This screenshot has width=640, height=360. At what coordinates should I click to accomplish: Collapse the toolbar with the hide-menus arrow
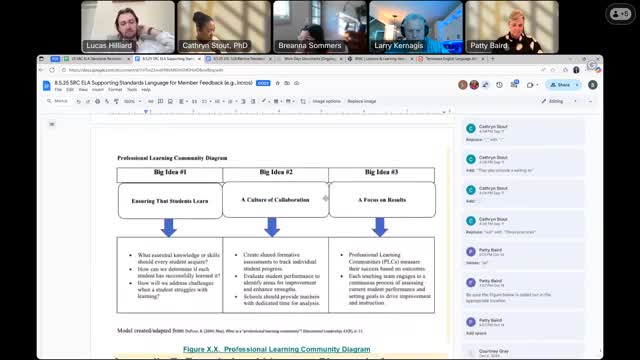590,101
